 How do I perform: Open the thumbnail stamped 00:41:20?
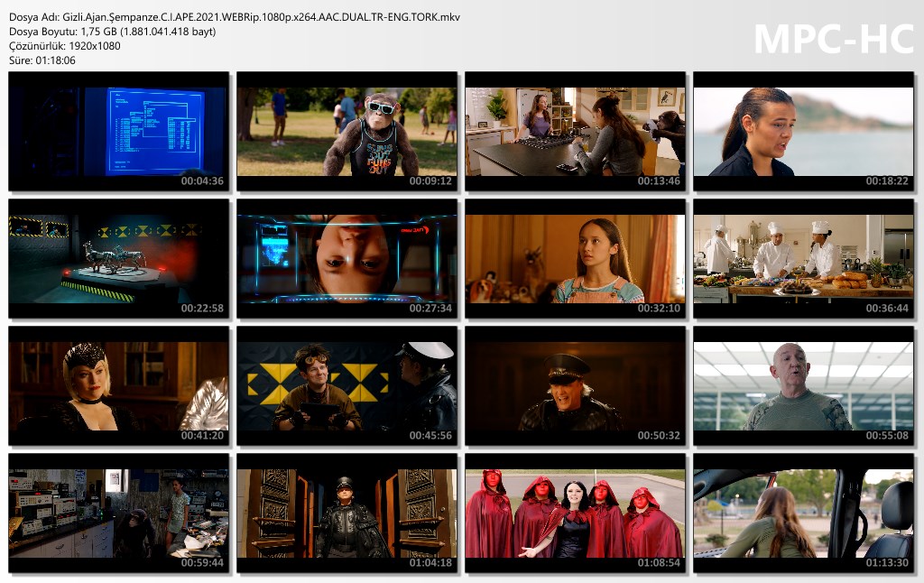pyautogui.click(x=118, y=386)
